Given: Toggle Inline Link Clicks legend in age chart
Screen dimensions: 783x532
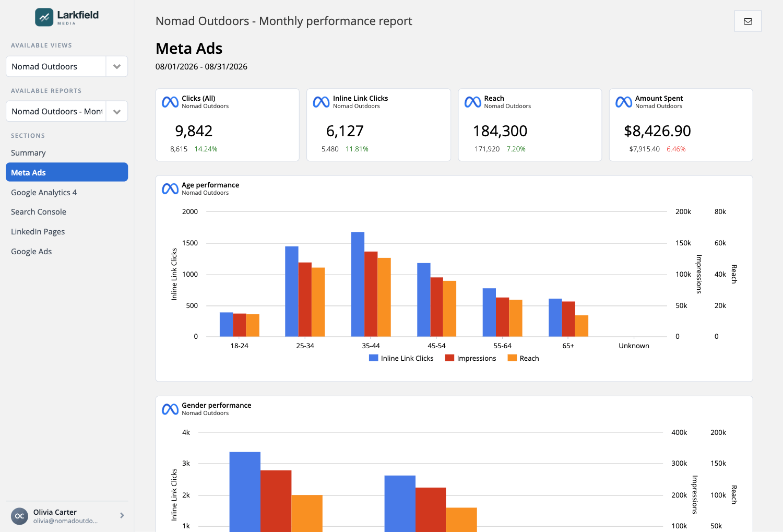Looking at the screenshot, I should click(401, 358).
